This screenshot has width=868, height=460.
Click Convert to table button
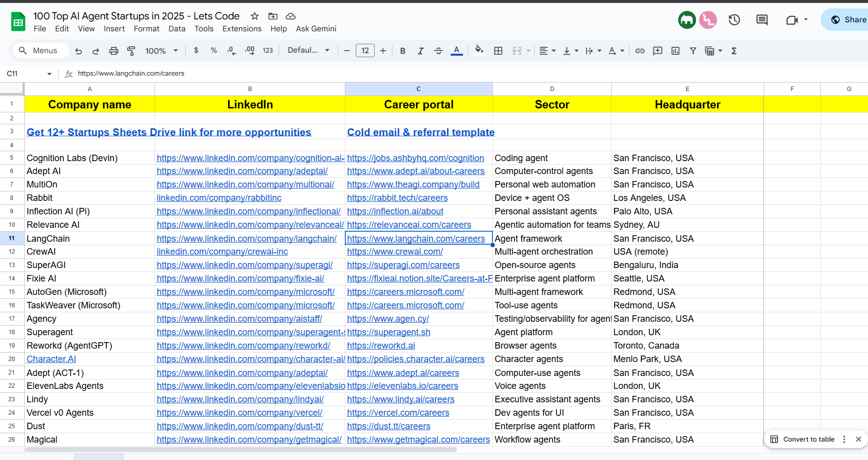[x=802, y=439]
